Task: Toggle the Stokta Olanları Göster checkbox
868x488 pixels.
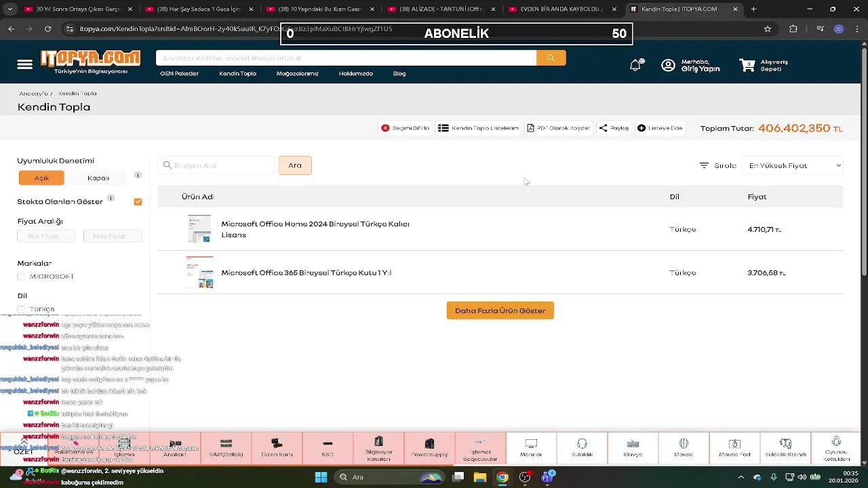Action: click(138, 201)
